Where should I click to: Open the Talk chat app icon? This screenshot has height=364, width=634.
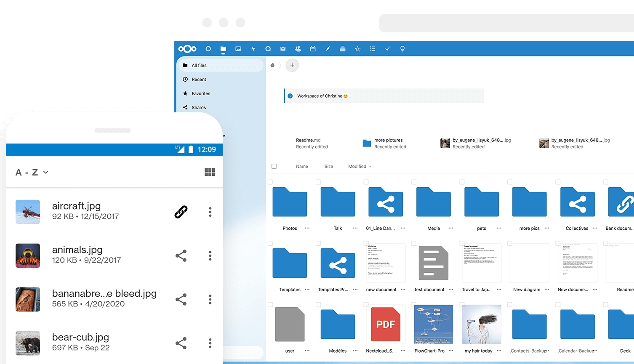[x=268, y=49]
